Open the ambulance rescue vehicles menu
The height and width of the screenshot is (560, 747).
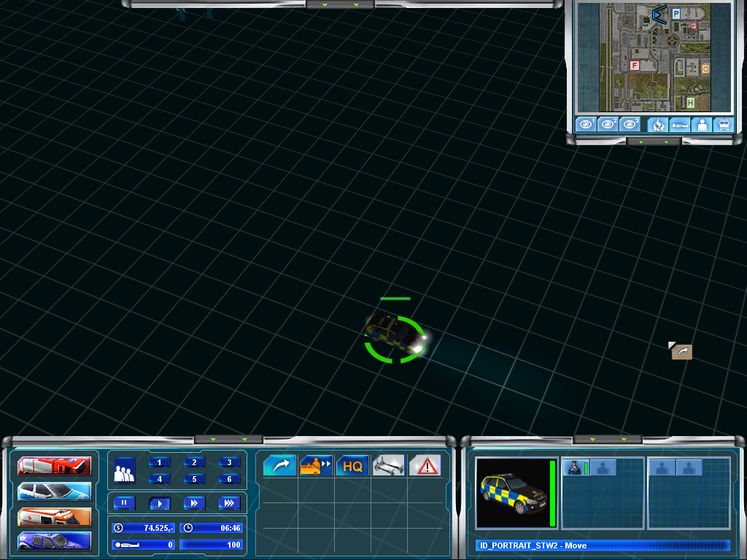point(54,517)
